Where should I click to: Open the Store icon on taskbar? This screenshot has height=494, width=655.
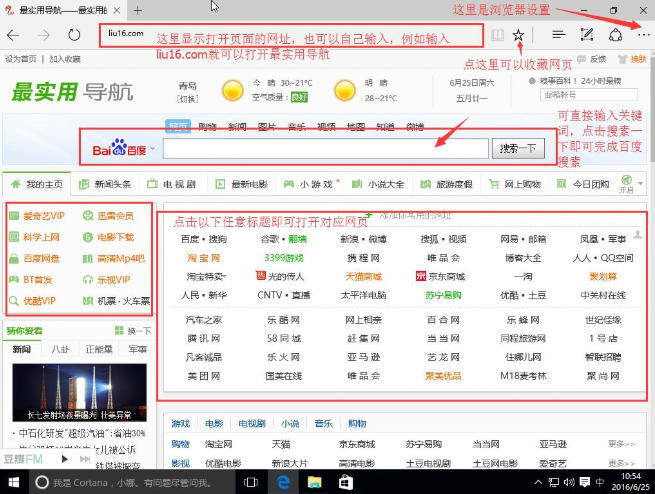tap(345, 482)
